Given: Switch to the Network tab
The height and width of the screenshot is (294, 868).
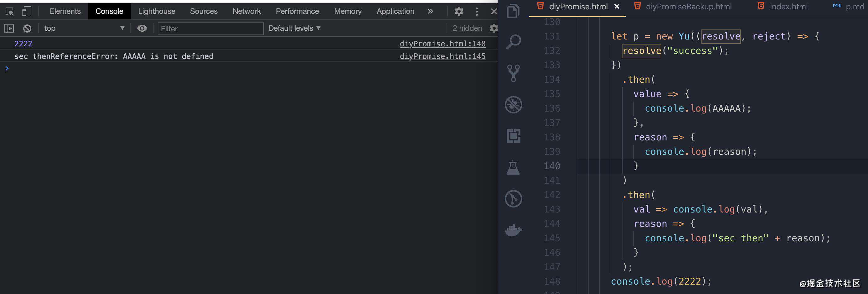Looking at the screenshot, I should click(247, 11).
